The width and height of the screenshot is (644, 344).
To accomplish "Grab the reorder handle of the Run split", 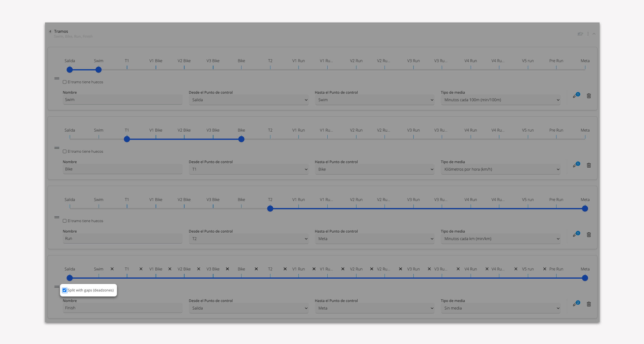I will click(57, 217).
